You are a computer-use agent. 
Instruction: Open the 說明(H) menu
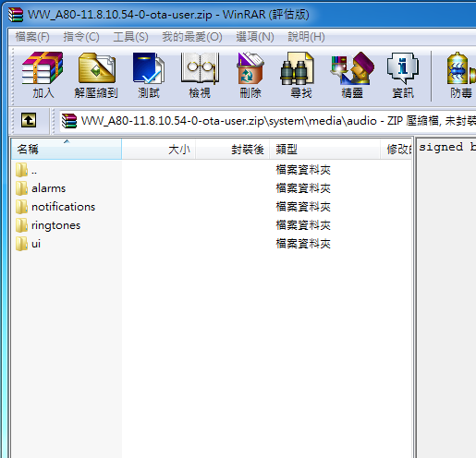point(306,37)
